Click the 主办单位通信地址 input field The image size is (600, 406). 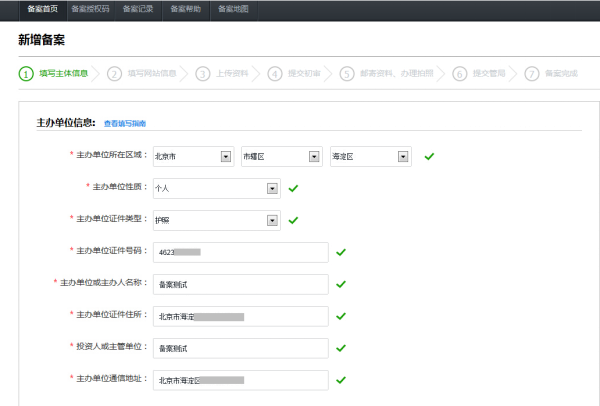pyautogui.click(x=241, y=380)
